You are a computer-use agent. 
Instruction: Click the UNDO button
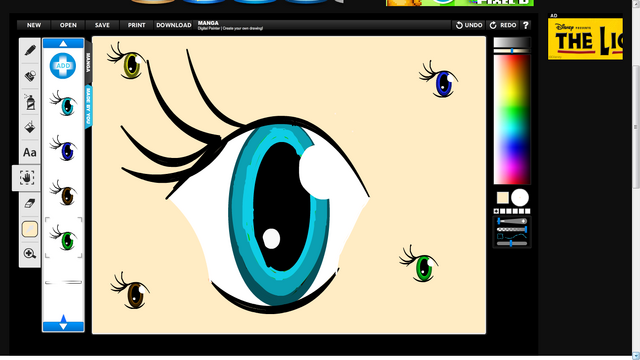(469, 25)
